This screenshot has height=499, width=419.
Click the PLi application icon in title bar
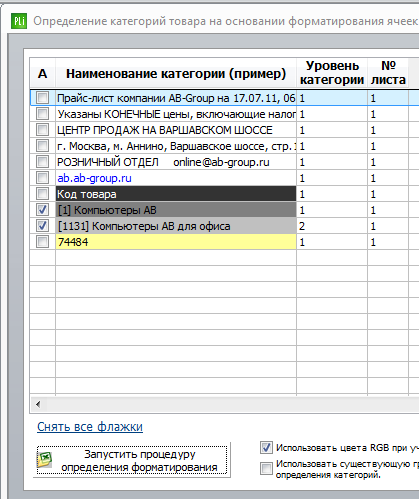[19, 21]
